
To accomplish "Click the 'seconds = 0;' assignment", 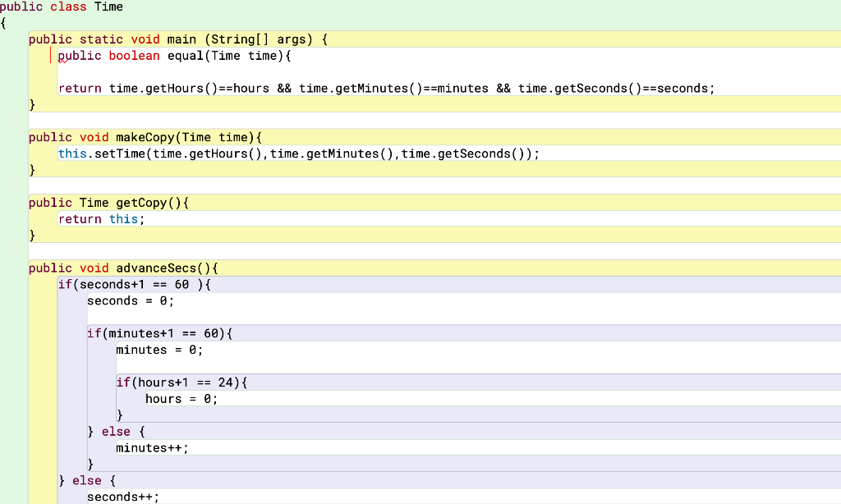I will (131, 300).
